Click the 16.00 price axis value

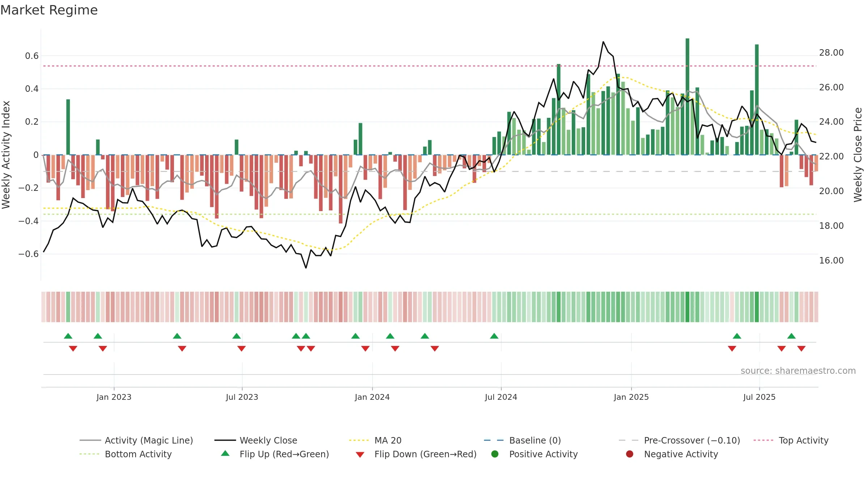[x=831, y=260]
